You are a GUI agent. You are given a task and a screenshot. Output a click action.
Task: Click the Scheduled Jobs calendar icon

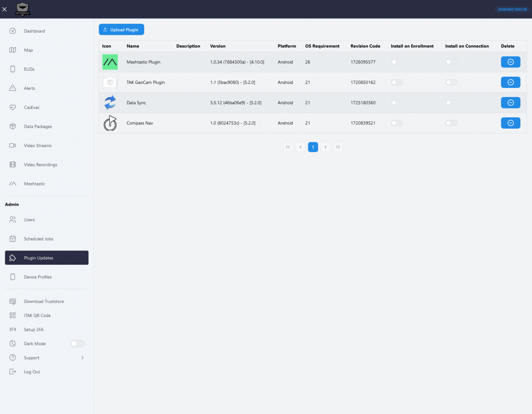pyautogui.click(x=12, y=238)
